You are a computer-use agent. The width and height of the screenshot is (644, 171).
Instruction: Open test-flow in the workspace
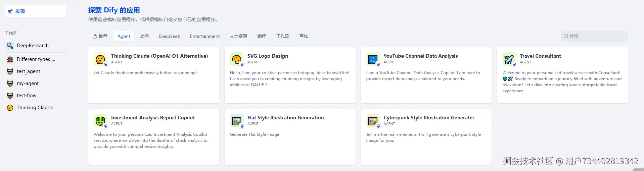(36, 96)
